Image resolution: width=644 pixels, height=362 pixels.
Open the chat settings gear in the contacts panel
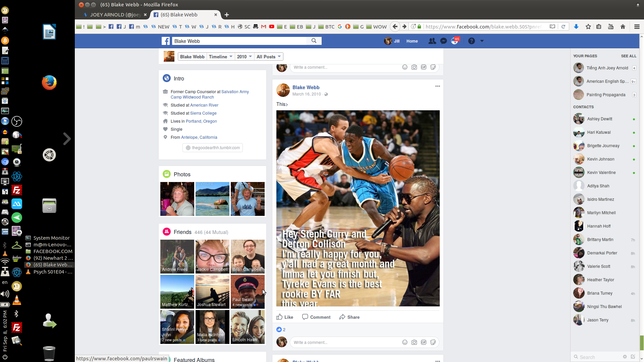[625, 357]
